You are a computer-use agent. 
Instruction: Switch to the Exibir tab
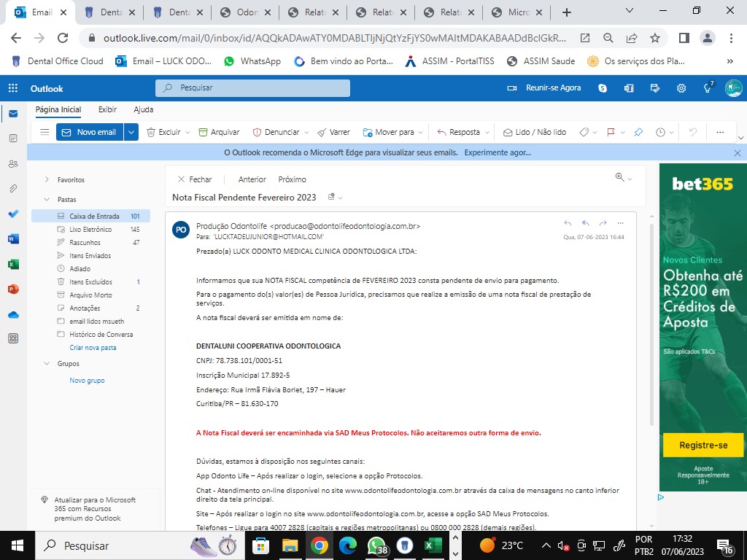[x=107, y=109]
